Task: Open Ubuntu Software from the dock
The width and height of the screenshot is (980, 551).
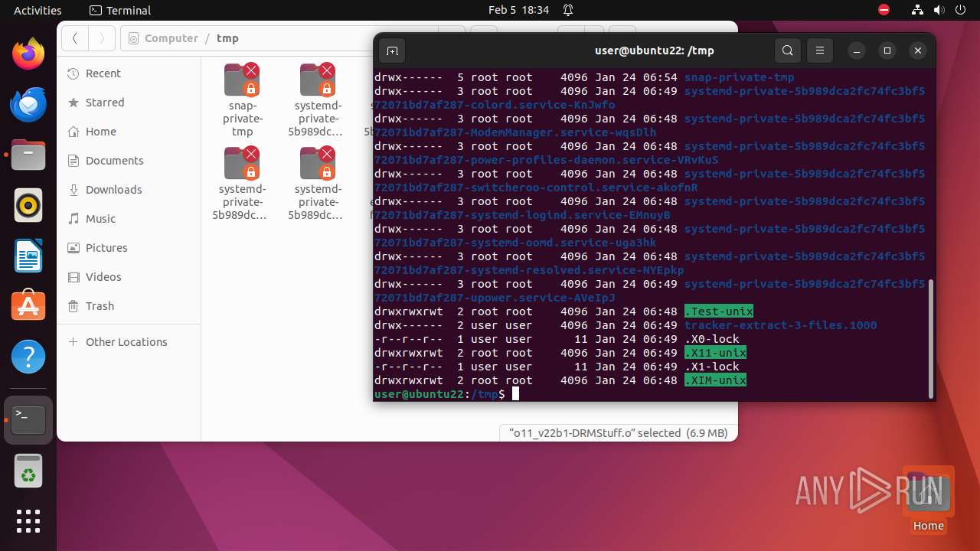Action: (28, 306)
